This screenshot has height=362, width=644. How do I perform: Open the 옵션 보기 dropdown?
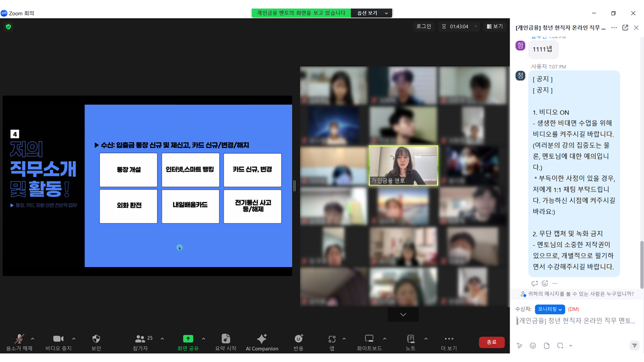click(372, 13)
